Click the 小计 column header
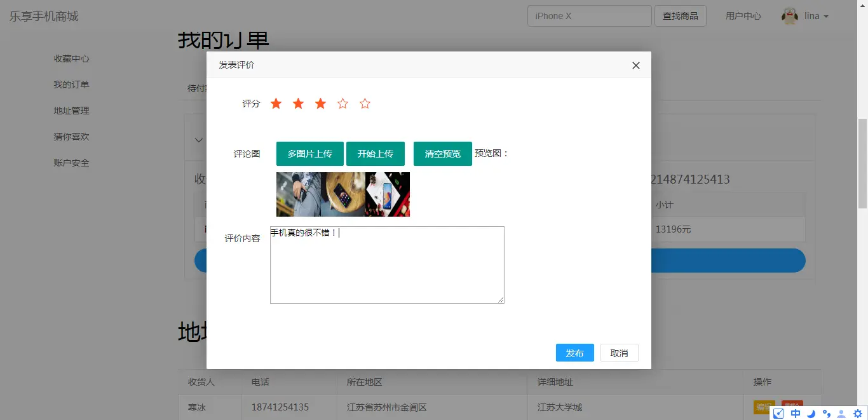The height and width of the screenshot is (420, 868). (665, 205)
